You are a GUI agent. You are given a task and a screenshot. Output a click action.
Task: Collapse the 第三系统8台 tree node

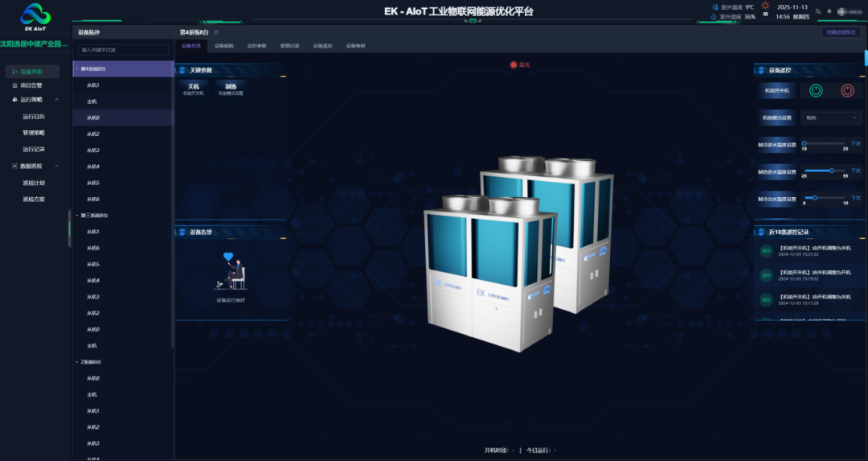77,216
